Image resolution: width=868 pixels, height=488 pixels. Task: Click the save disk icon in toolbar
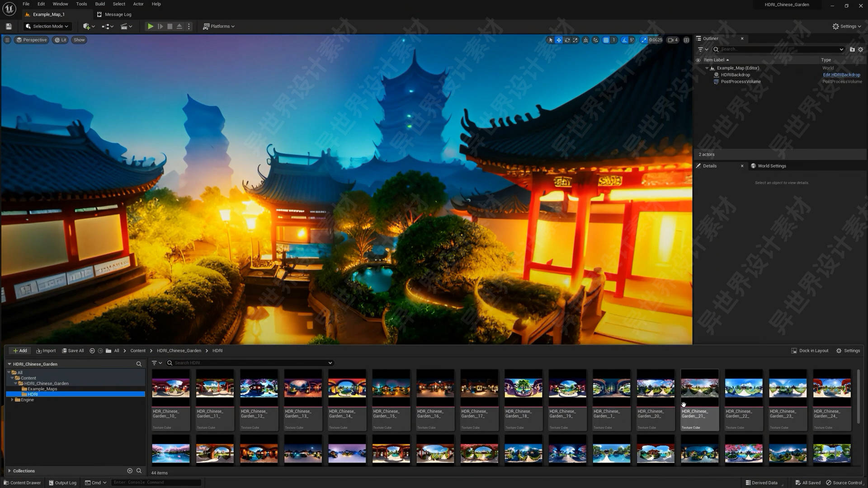pyautogui.click(x=9, y=27)
